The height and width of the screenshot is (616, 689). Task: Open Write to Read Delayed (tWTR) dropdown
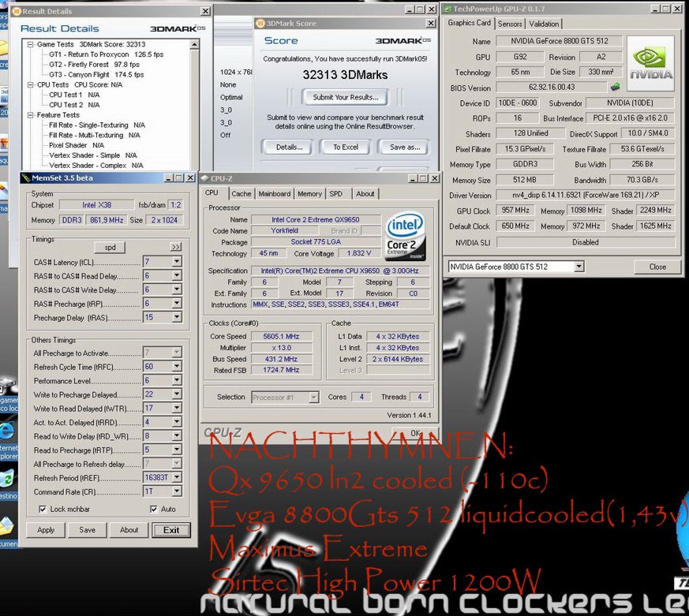(x=177, y=408)
